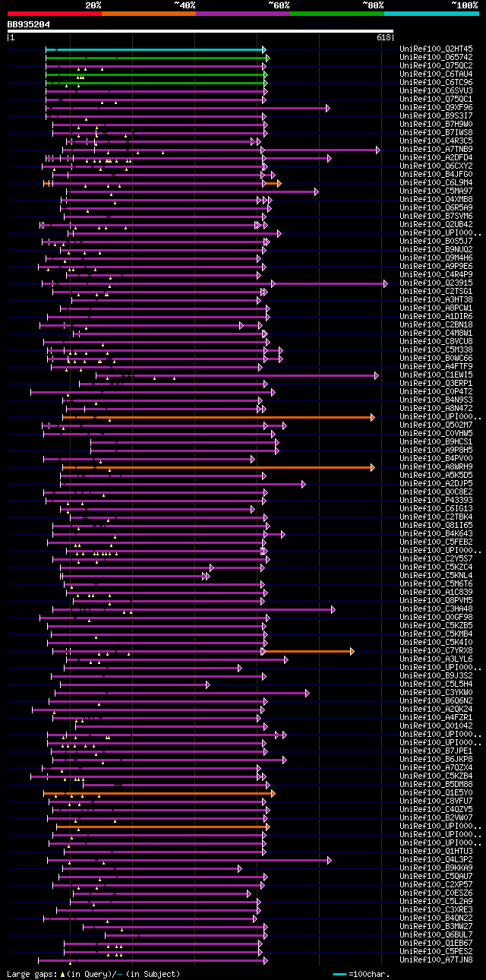Screen dimensions: 486x980
Task: Select the UniRef100_P43393 label
Action: [436, 501]
